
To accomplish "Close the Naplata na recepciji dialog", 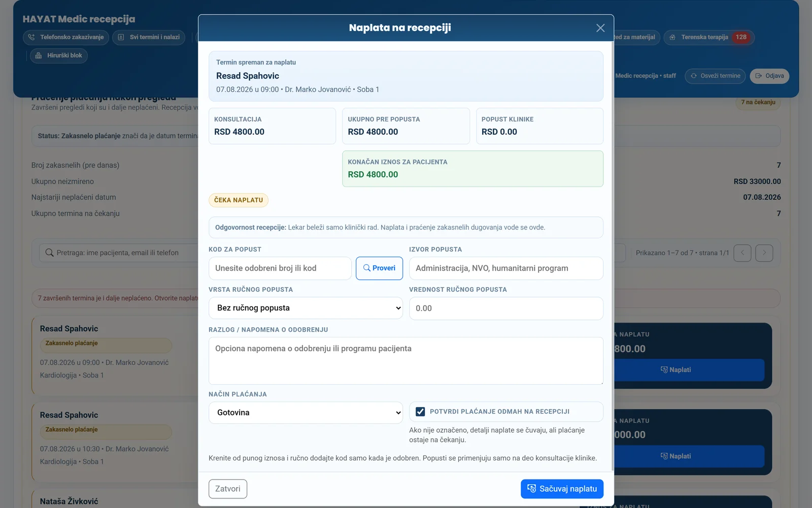I will tap(600, 28).
